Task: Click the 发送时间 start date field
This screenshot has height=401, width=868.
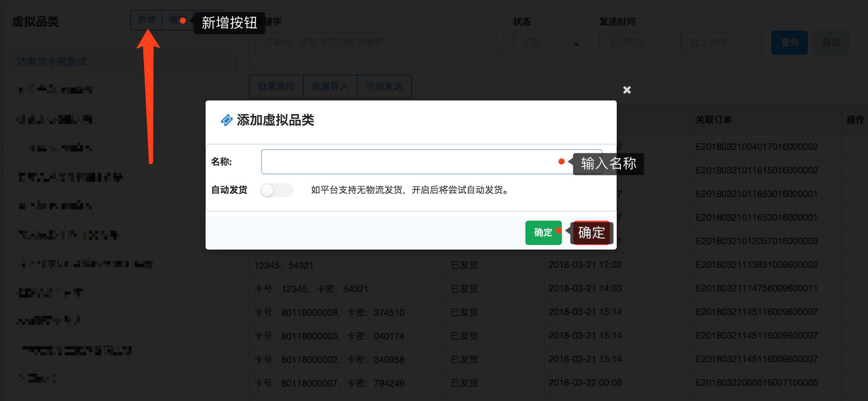Action: pyautogui.click(x=640, y=43)
